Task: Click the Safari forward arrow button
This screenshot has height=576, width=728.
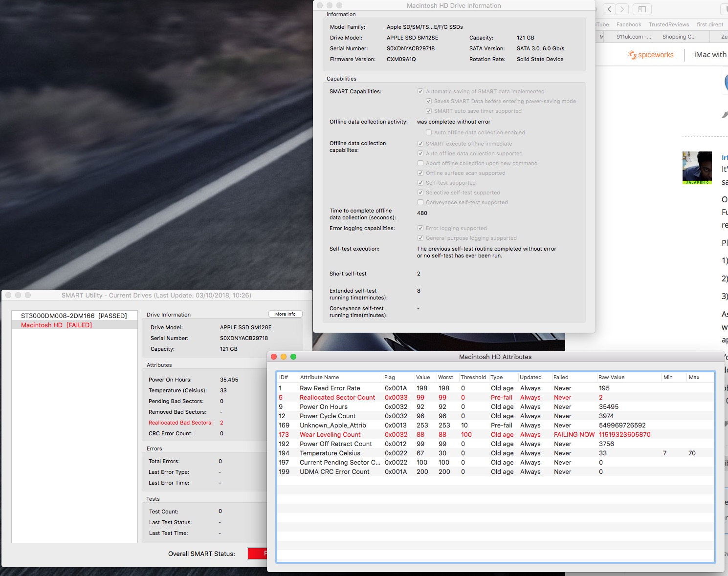Action: 622,9
